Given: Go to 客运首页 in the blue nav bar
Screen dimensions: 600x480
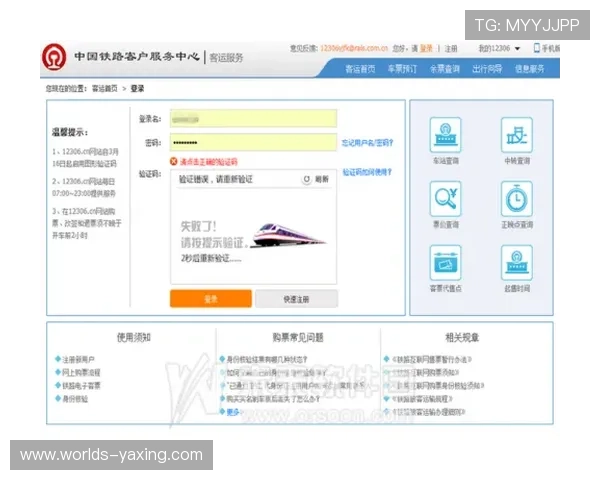Looking at the screenshot, I should pyautogui.click(x=360, y=69).
